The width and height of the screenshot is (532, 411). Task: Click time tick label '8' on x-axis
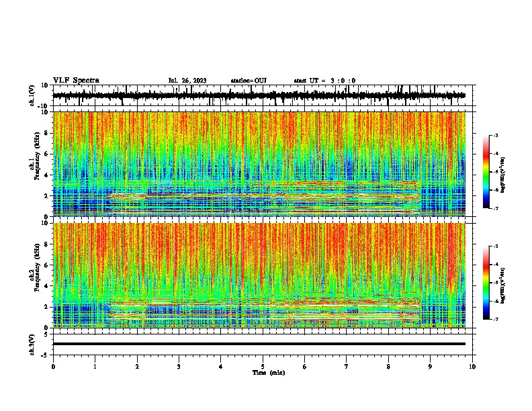(388, 367)
